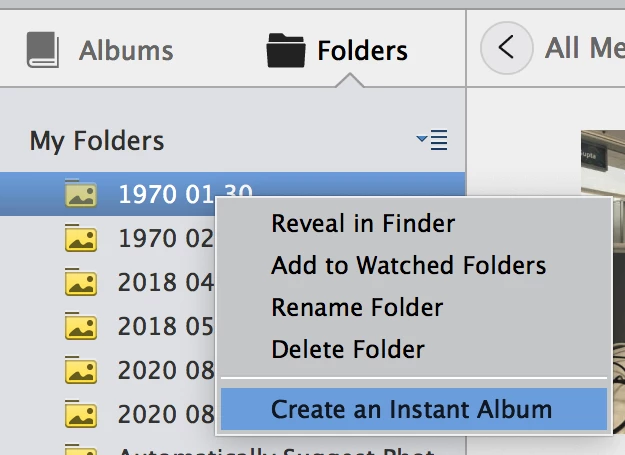
Task: Go back with the left chevron button
Action: click(507, 48)
